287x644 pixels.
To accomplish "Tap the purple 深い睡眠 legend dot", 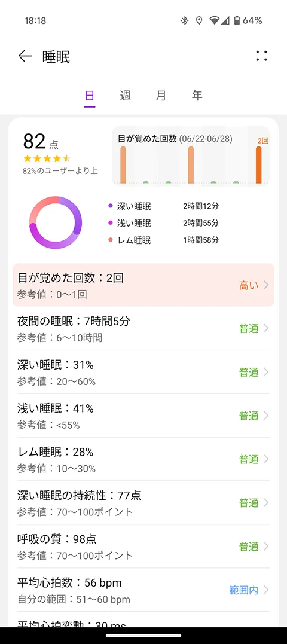I will point(111,206).
